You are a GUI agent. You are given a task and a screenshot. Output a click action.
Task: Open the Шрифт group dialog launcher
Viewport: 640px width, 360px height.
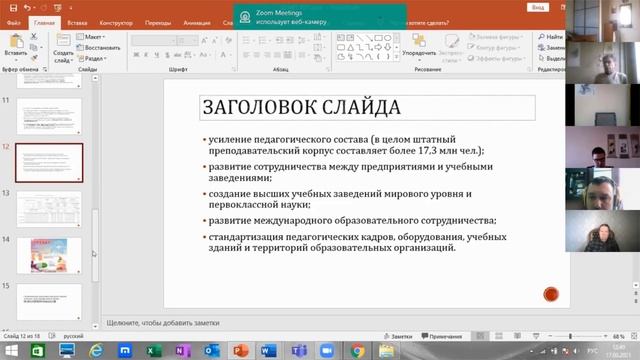click(x=234, y=69)
